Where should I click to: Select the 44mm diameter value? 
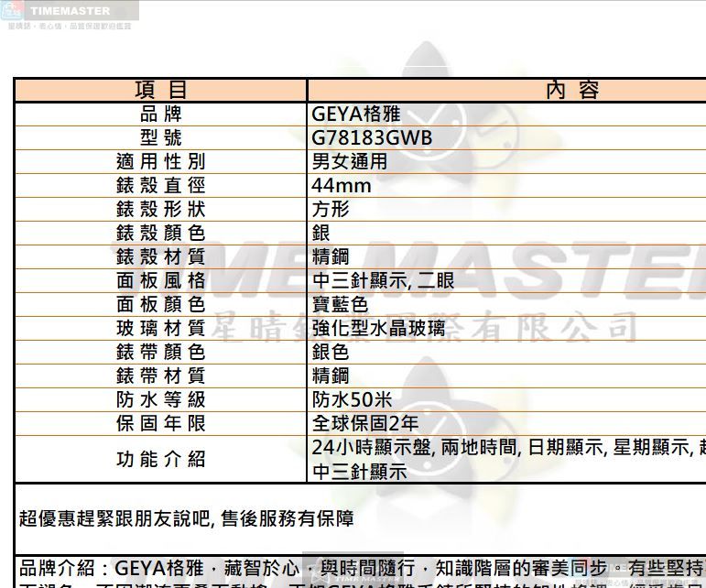(342, 186)
